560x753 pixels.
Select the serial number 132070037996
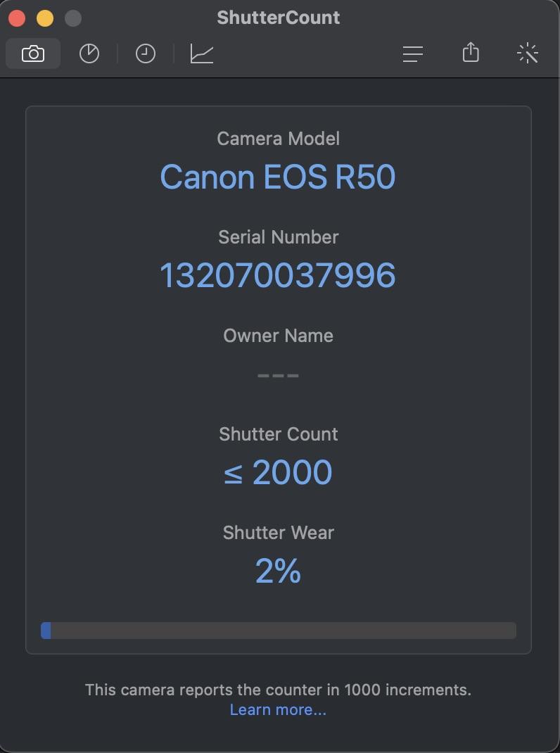click(278, 275)
